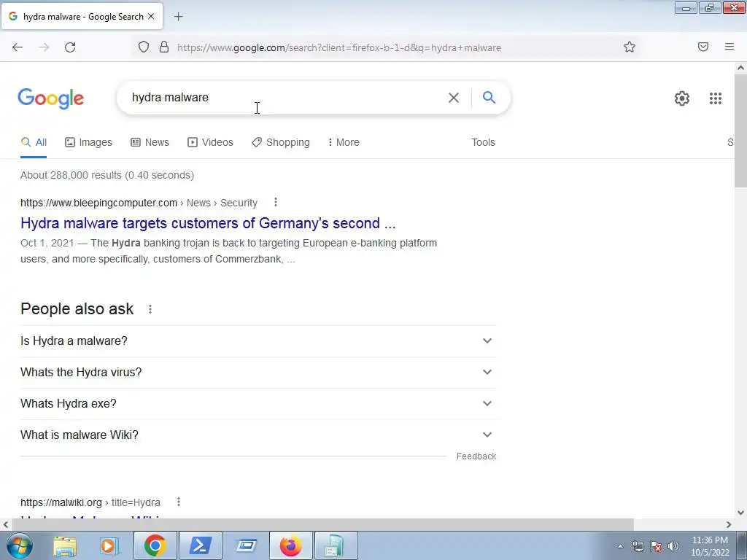
Task: Click the forward navigation arrow
Action: pos(44,47)
